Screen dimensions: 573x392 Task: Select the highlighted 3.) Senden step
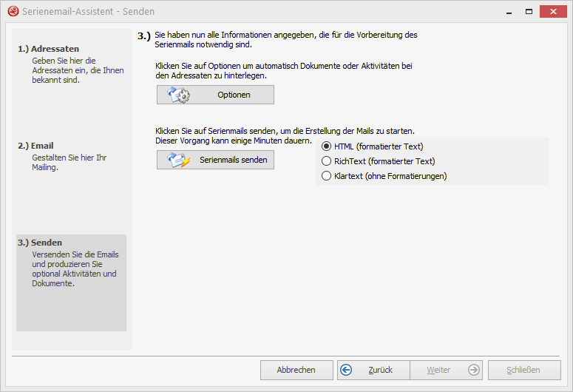pyautogui.click(x=40, y=243)
